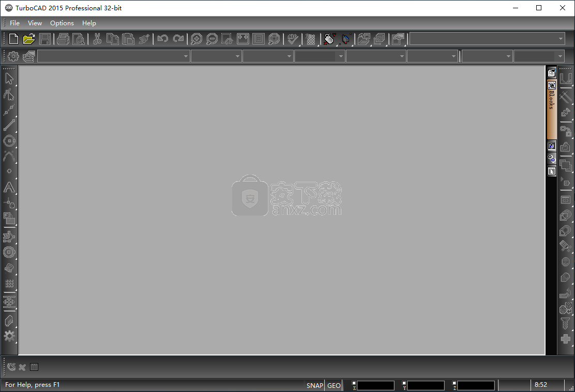The height and width of the screenshot is (392, 575).
Task: Select the arrow Select tool
Action: (9, 79)
